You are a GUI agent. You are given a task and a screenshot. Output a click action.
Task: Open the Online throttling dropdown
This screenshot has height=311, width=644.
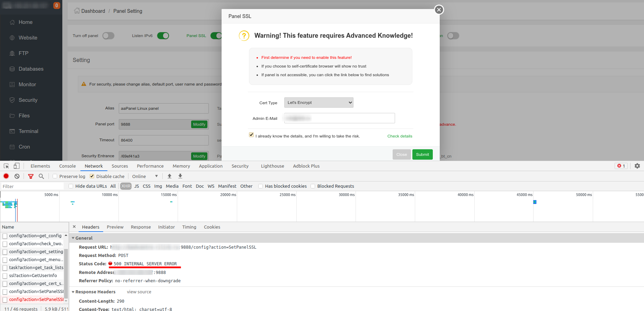pos(145,176)
